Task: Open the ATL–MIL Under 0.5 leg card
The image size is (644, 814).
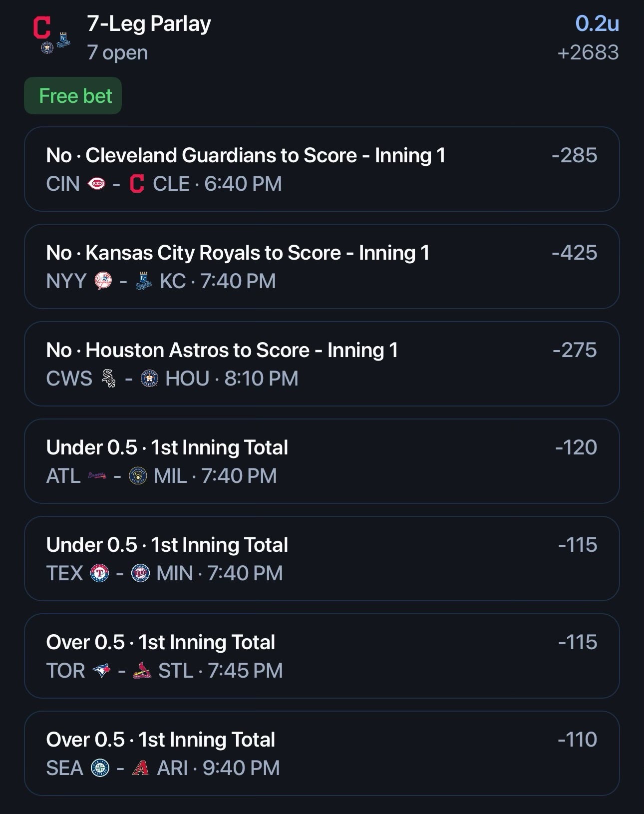Action: tap(322, 461)
